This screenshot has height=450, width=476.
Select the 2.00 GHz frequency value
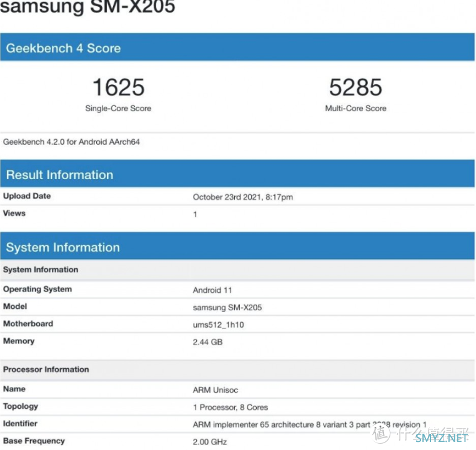[x=210, y=442]
